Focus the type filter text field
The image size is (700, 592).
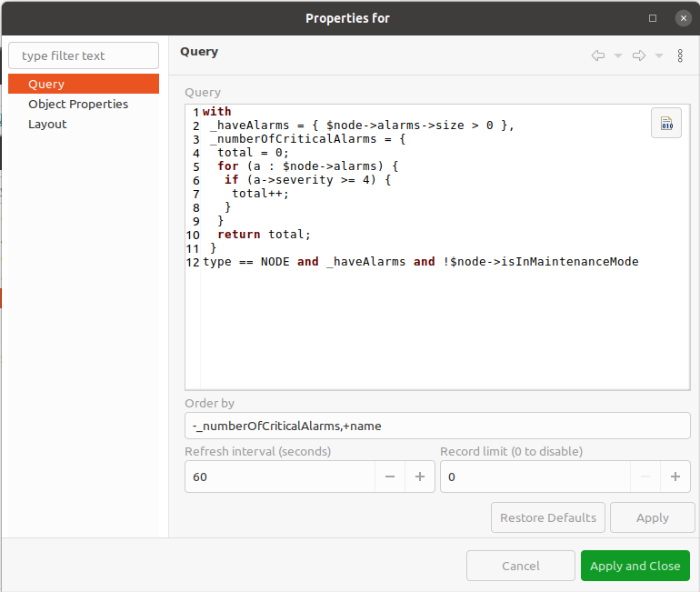[x=84, y=55]
